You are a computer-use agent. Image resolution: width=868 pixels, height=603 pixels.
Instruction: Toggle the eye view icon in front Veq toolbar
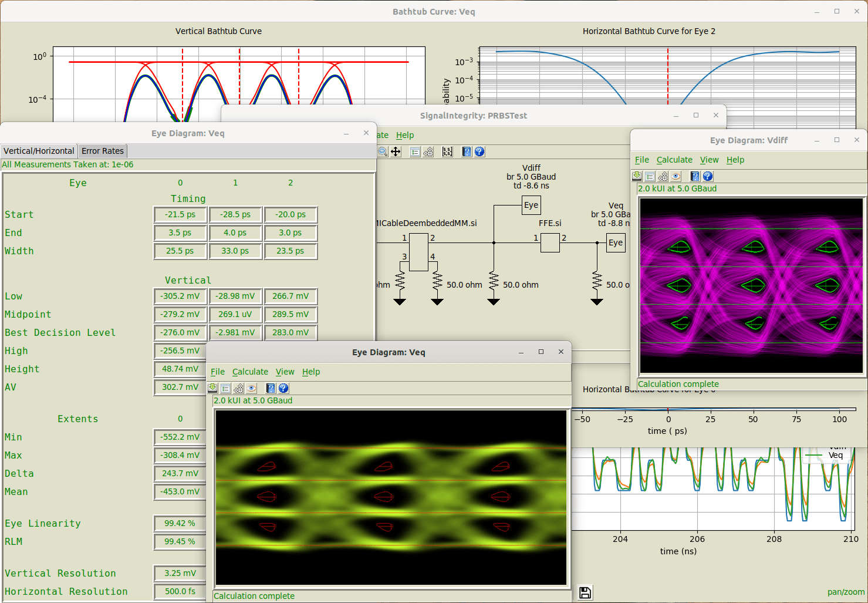pos(251,388)
